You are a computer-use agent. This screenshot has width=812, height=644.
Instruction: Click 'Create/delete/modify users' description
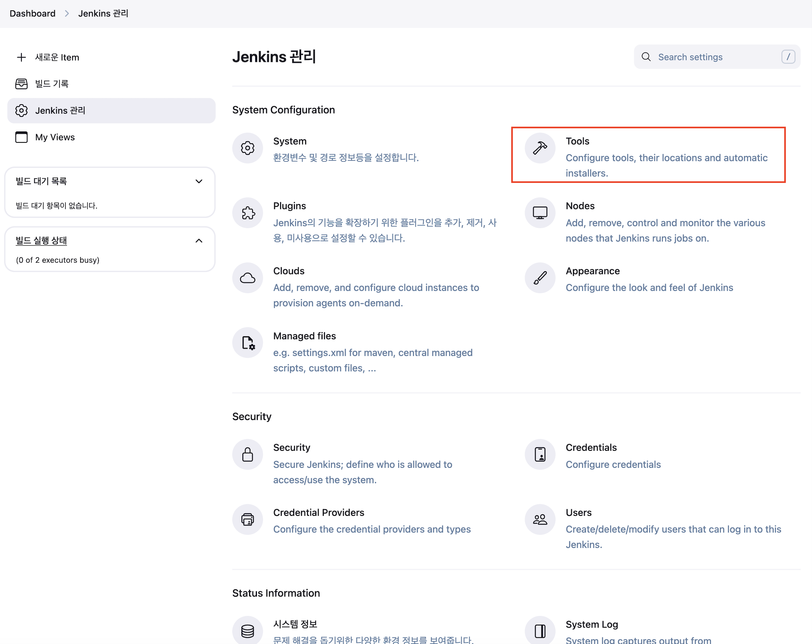[673, 537]
